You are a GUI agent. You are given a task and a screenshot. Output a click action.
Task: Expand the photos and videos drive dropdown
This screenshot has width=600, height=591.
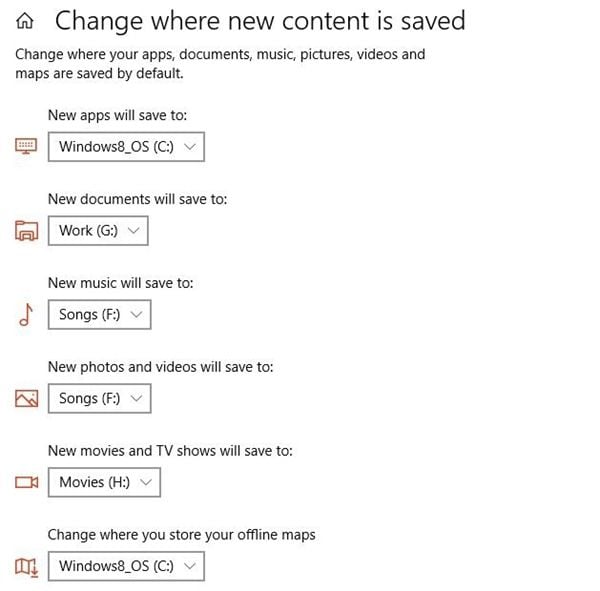point(100,399)
